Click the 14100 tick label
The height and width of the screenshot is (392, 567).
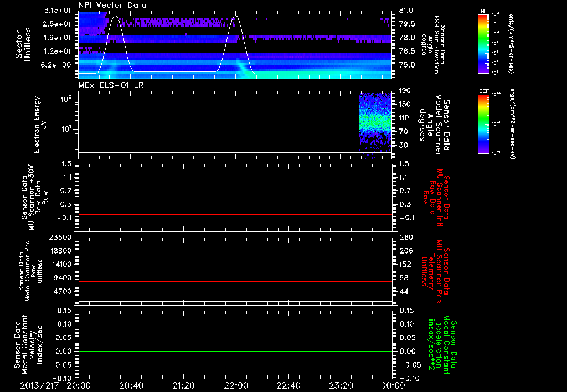pyautogui.click(x=60, y=264)
